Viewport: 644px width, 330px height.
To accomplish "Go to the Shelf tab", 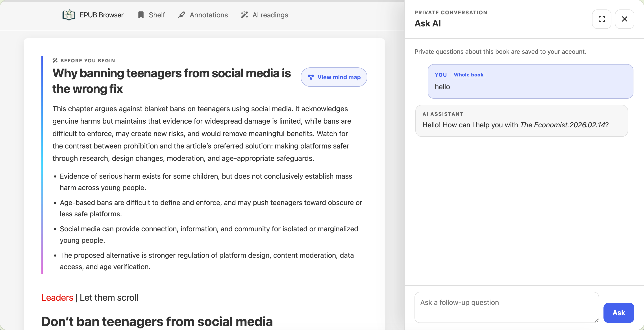I will (151, 15).
